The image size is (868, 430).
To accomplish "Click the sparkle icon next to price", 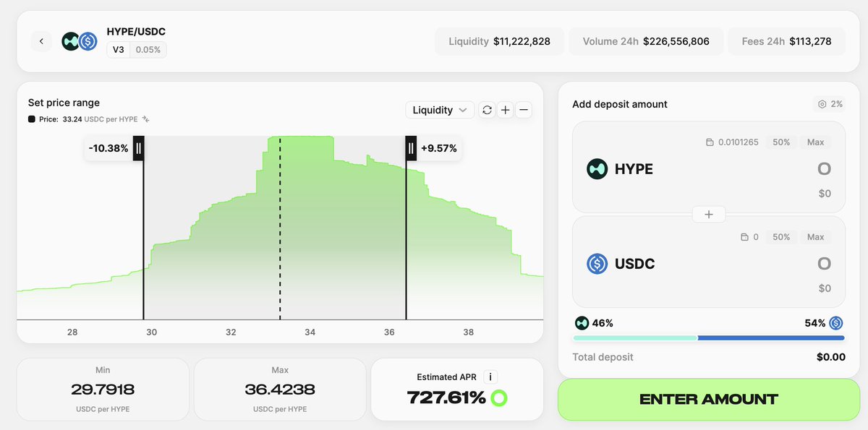I will (x=145, y=119).
